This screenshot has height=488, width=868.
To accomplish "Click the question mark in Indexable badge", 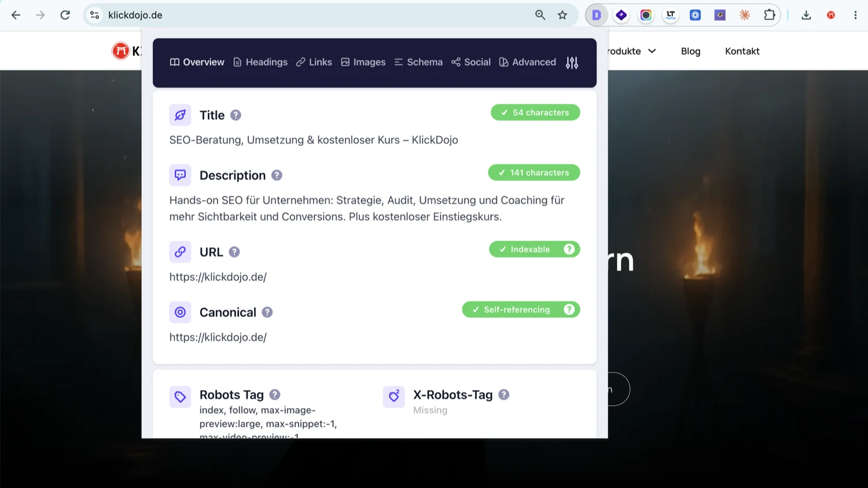I will coord(569,249).
